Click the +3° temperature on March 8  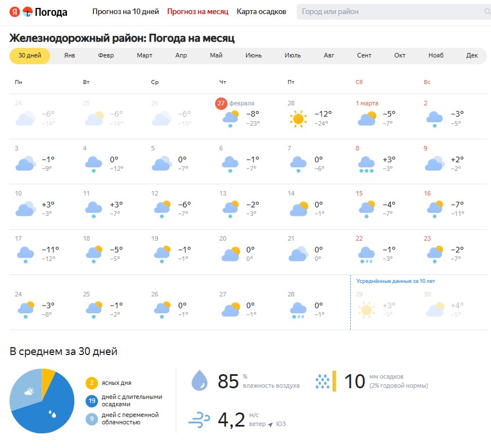[x=389, y=159]
